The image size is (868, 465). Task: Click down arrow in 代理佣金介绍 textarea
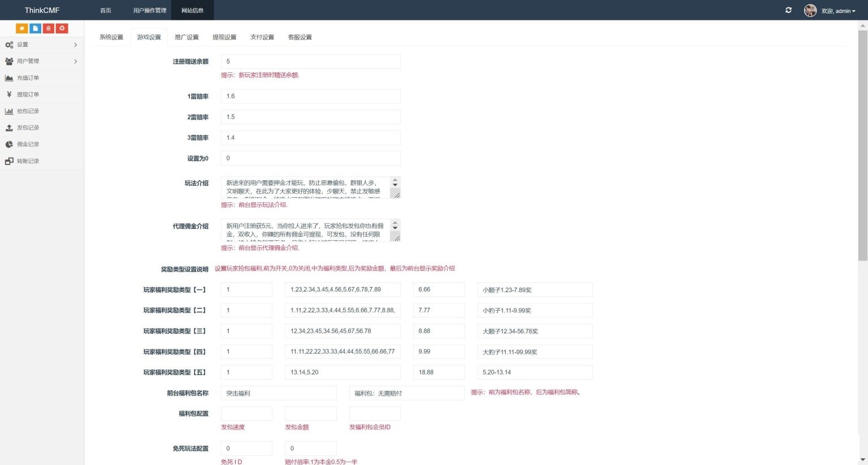click(x=395, y=228)
